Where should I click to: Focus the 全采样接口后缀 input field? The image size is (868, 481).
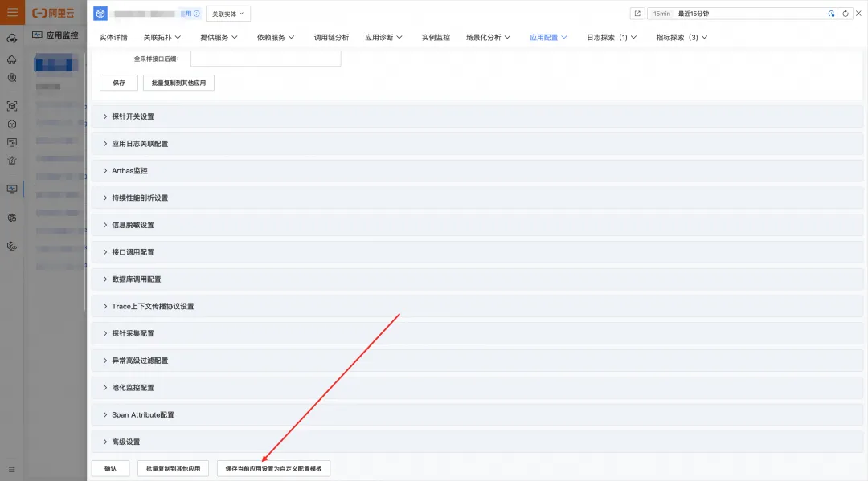[x=266, y=59]
